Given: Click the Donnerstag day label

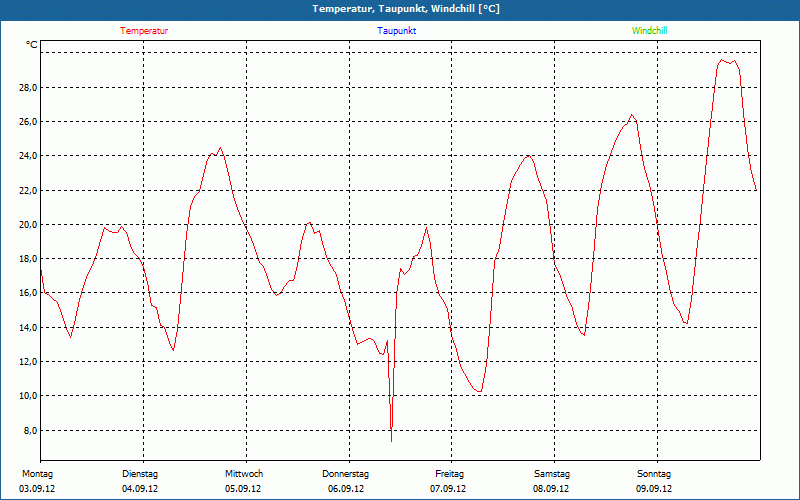Looking at the screenshot, I should (345, 474).
